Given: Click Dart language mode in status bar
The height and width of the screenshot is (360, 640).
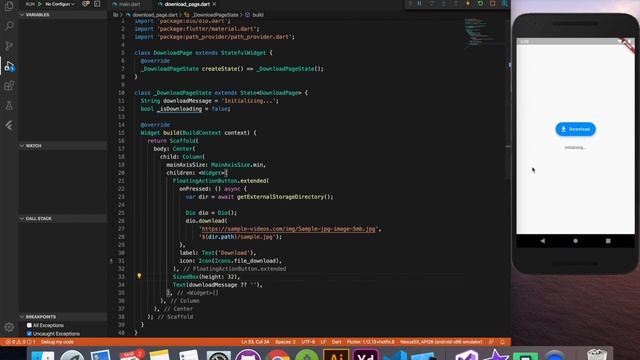Looking at the screenshot, I should point(336,342).
